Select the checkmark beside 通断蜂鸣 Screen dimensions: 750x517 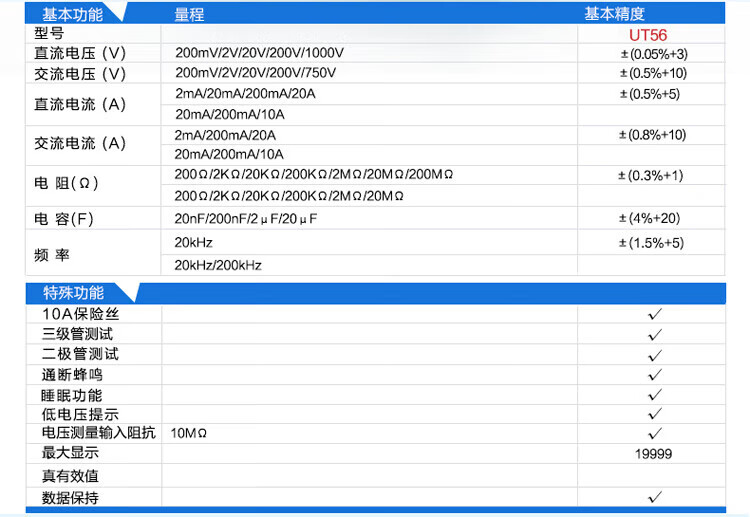click(x=655, y=375)
